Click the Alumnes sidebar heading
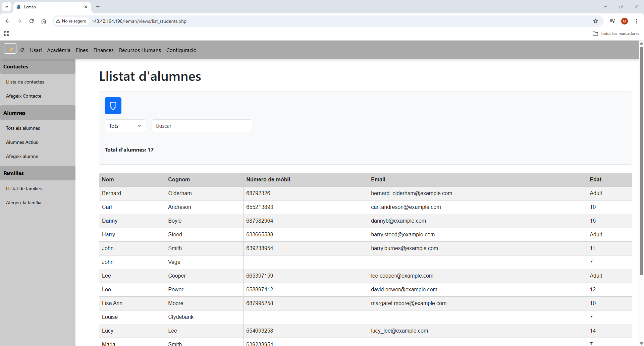The height and width of the screenshot is (346, 644). (38, 113)
